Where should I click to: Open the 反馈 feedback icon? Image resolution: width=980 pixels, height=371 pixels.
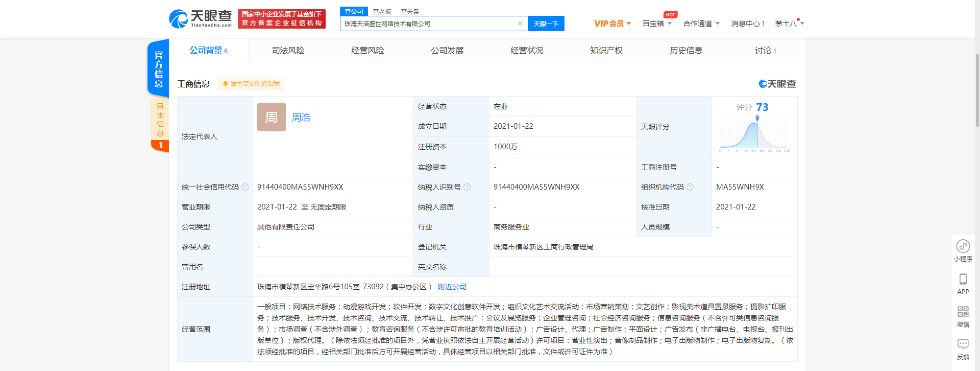(x=963, y=344)
